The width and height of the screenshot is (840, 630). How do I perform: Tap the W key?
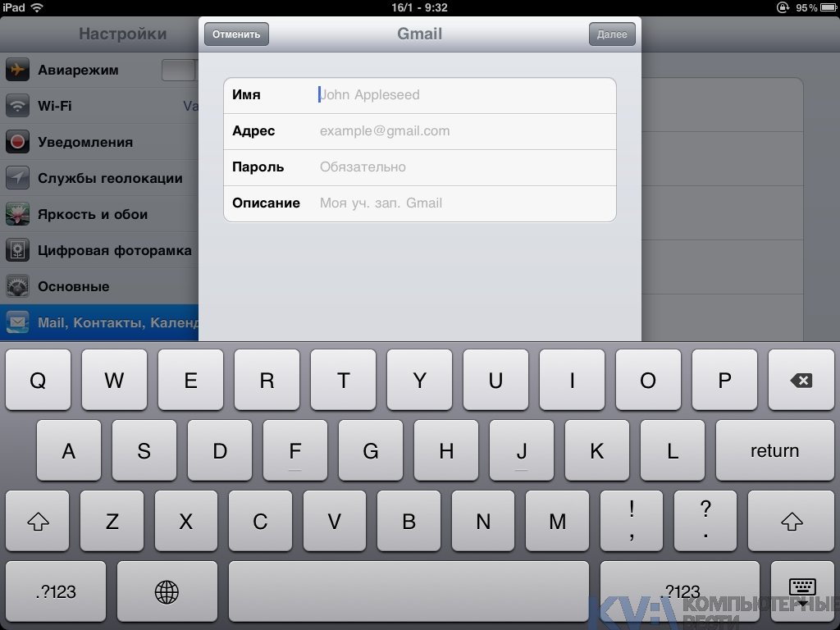[114, 381]
